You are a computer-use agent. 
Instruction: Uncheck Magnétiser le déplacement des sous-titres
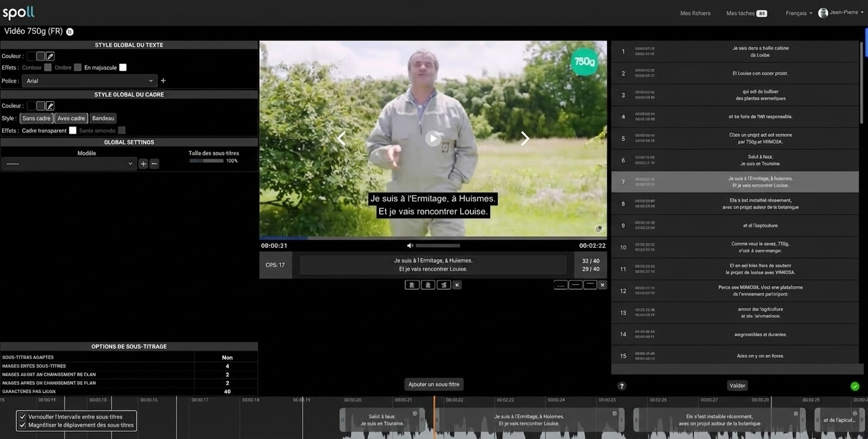click(x=23, y=425)
